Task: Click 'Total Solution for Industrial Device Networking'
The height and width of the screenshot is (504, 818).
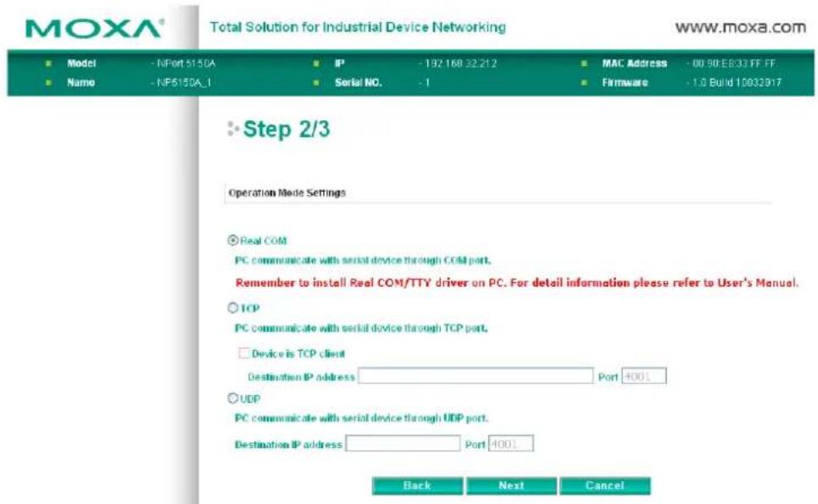Action: tap(358, 27)
